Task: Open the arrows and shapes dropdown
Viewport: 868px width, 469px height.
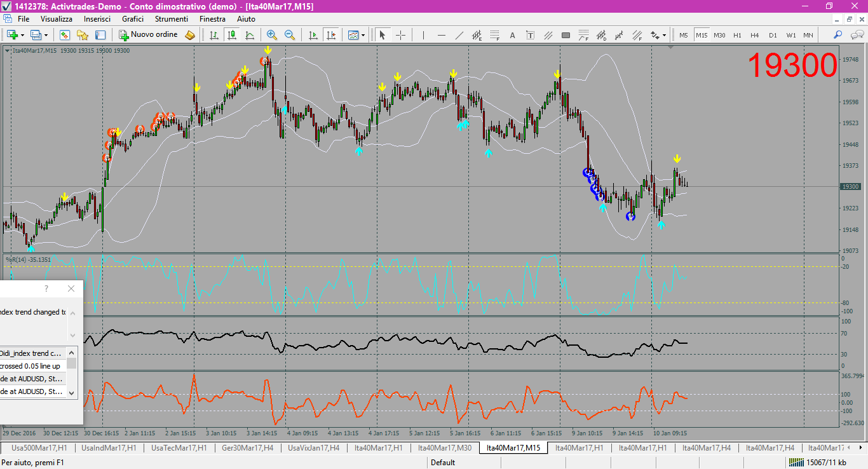Action: pyautogui.click(x=658, y=35)
